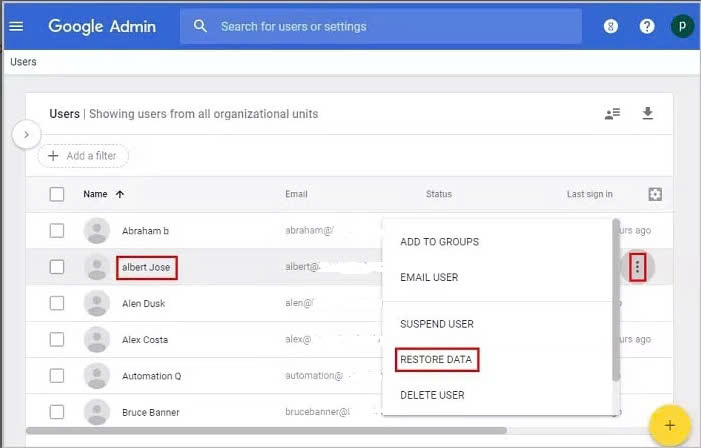Open user albert Jose

pyautogui.click(x=146, y=267)
